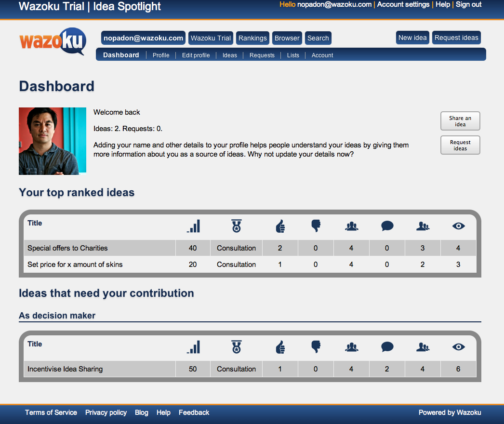Click the Feedback footer link
This screenshot has width=504, height=424.
pyautogui.click(x=194, y=412)
